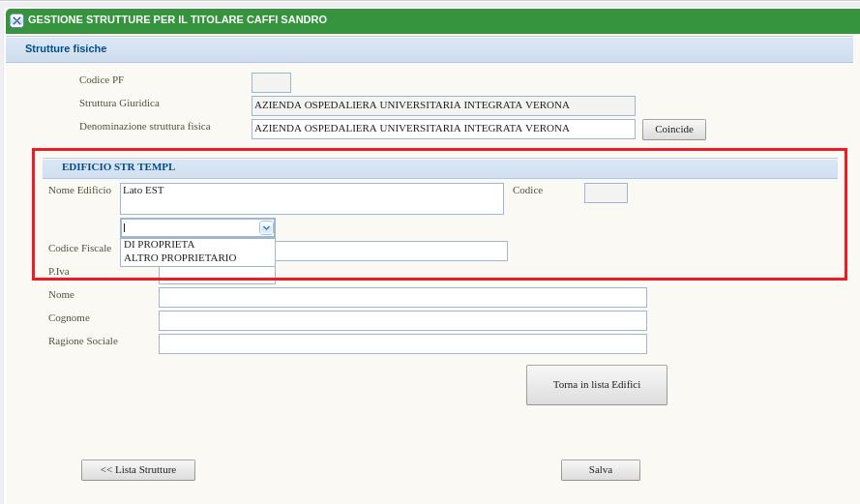
Task: Click inside the ownership combo box text field
Action: [190, 228]
